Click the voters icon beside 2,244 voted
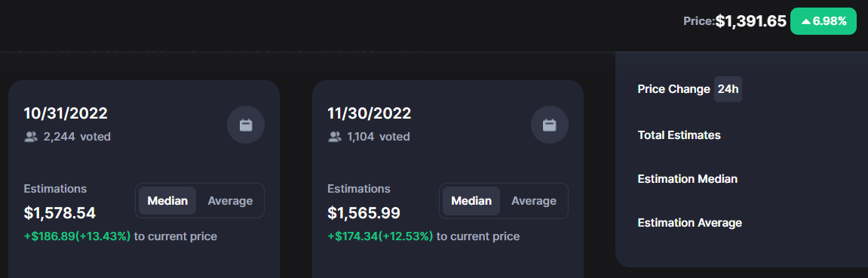The height and width of the screenshot is (278, 868). (x=31, y=137)
